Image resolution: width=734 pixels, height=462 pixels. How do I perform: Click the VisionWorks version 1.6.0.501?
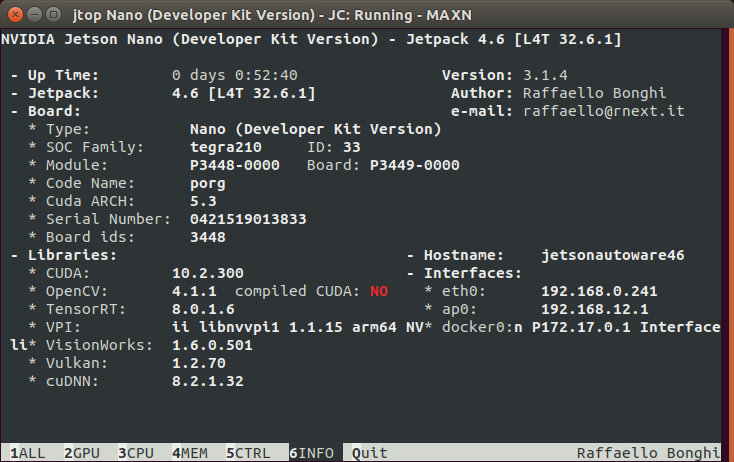click(212, 345)
